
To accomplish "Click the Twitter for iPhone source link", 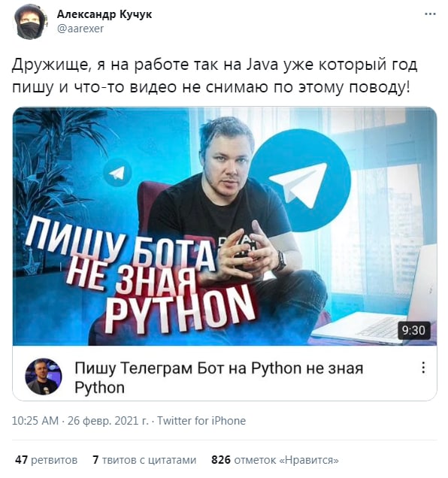I will tap(201, 421).
